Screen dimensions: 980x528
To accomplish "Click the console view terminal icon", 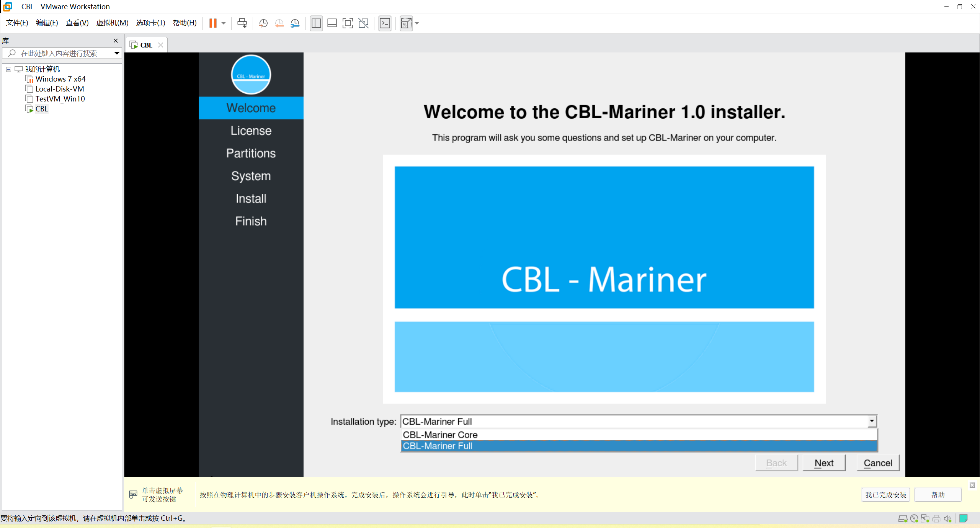I will pos(385,23).
